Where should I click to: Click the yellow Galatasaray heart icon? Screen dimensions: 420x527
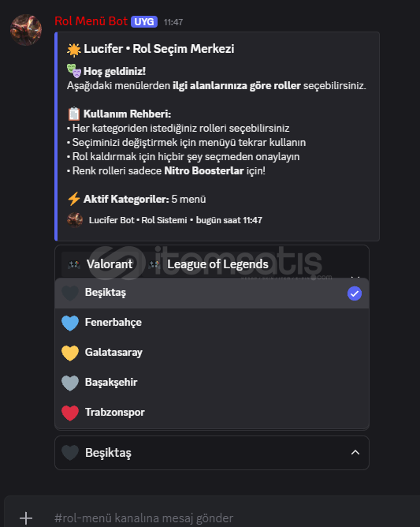click(70, 353)
